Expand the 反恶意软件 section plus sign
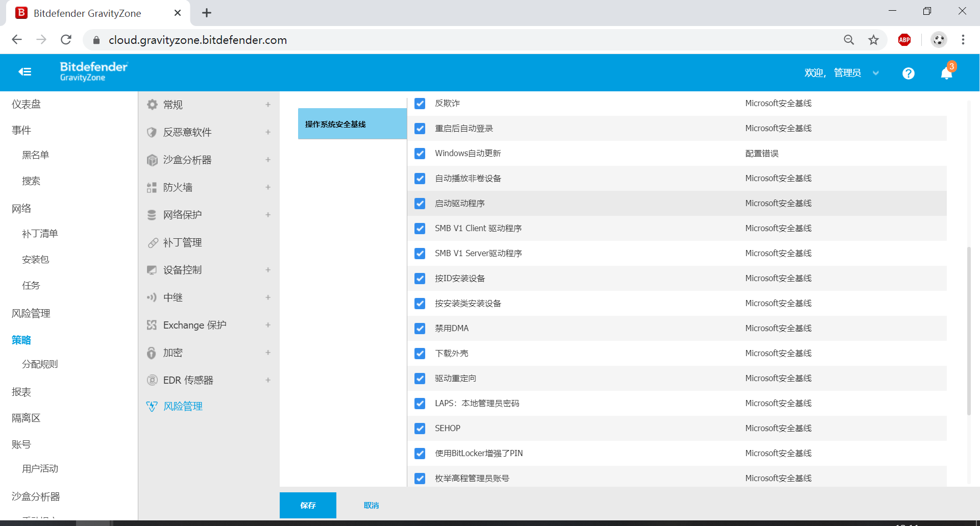The height and width of the screenshot is (526, 980). click(x=268, y=132)
